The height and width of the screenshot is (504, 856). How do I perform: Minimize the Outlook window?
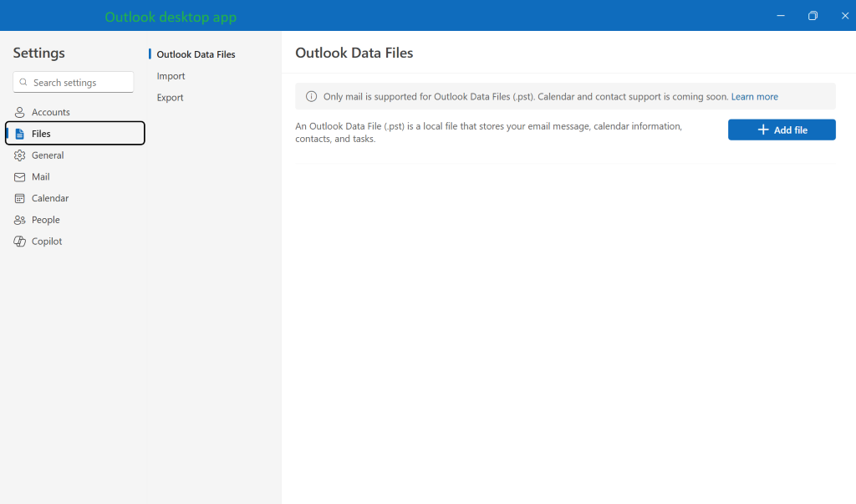pyautogui.click(x=781, y=15)
